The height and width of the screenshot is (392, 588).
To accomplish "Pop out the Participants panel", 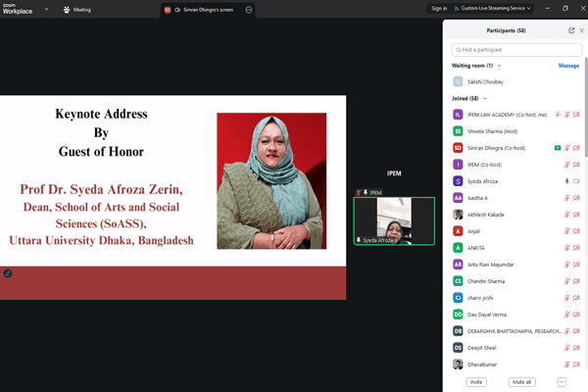I will (571, 30).
